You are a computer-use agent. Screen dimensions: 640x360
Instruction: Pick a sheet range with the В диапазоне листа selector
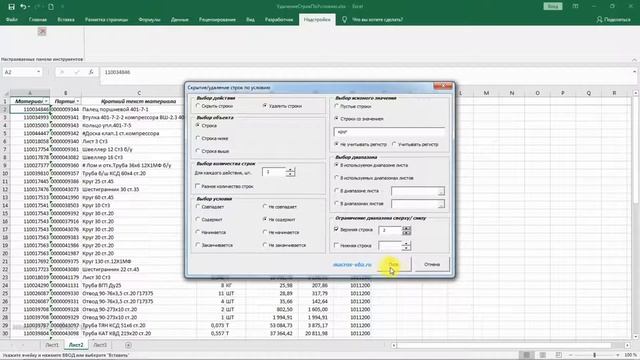coord(441,191)
